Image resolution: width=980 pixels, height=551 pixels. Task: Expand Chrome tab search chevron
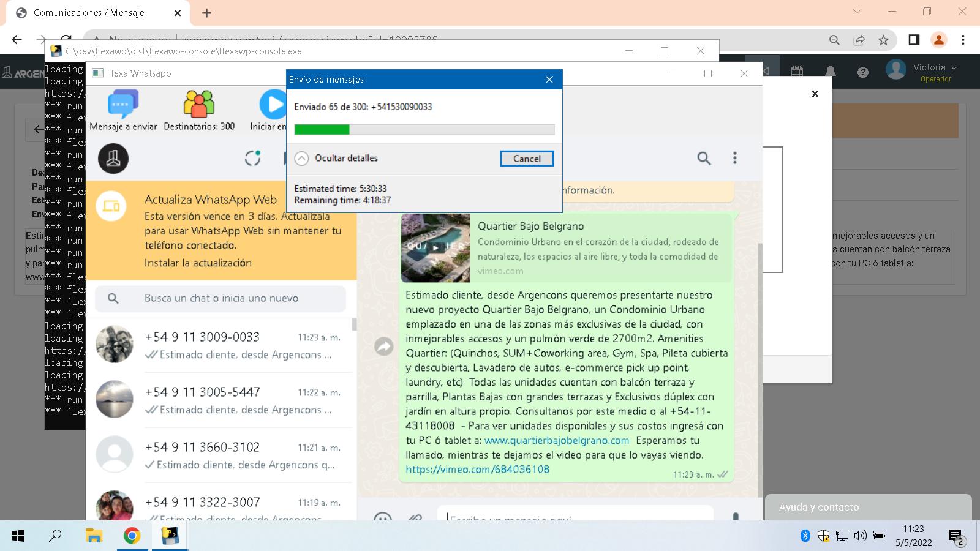[x=857, y=12]
